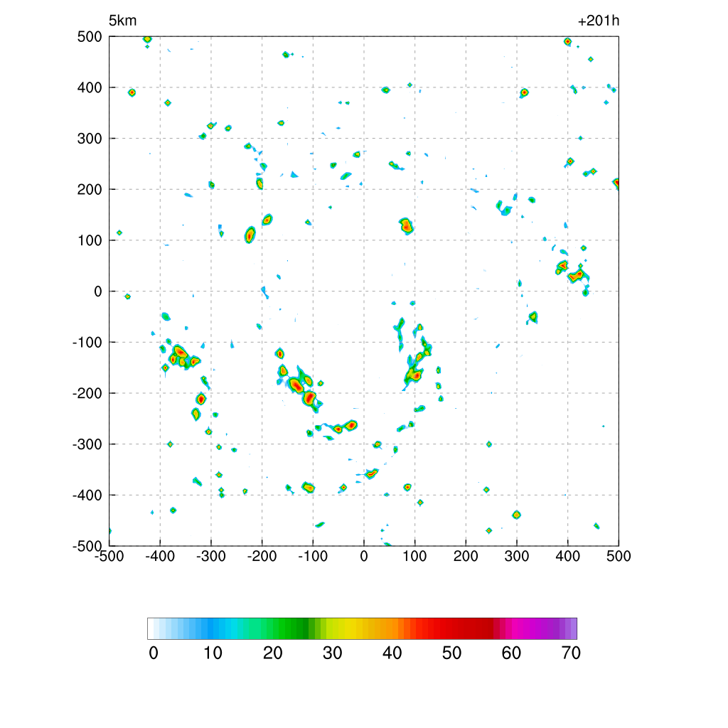
Task: Select x-axis tick label 400
Action: (x=568, y=556)
